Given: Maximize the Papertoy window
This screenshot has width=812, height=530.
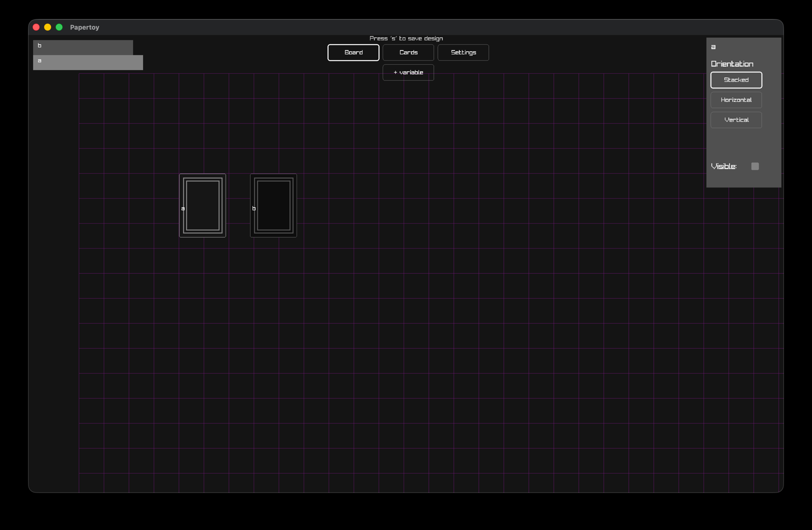Looking at the screenshot, I should (x=59, y=27).
